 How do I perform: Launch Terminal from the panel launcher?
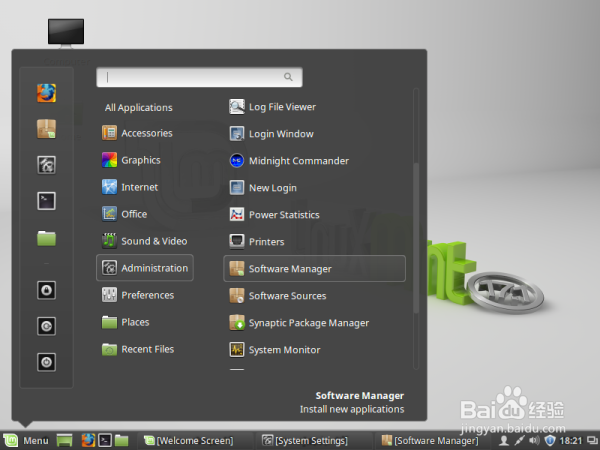point(105,440)
